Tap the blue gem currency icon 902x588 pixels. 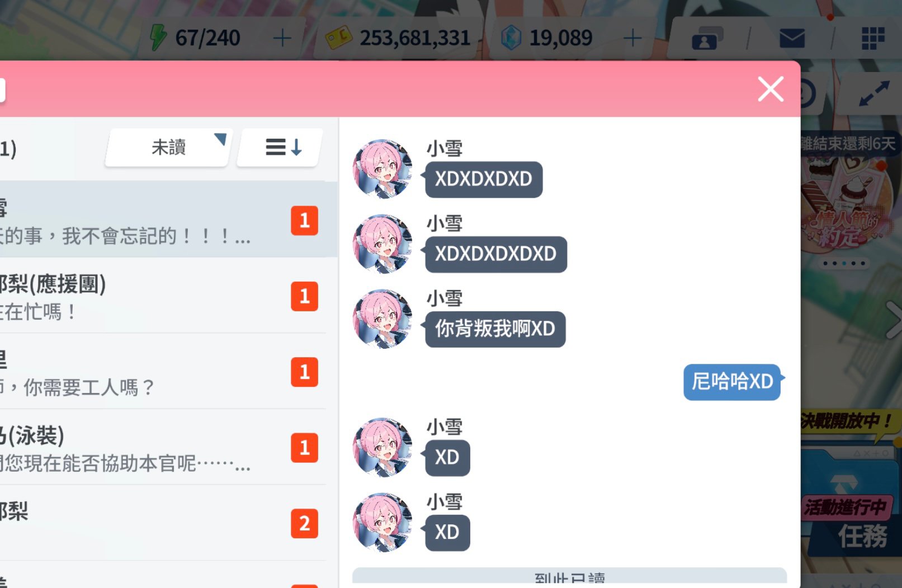pyautogui.click(x=511, y=38)
